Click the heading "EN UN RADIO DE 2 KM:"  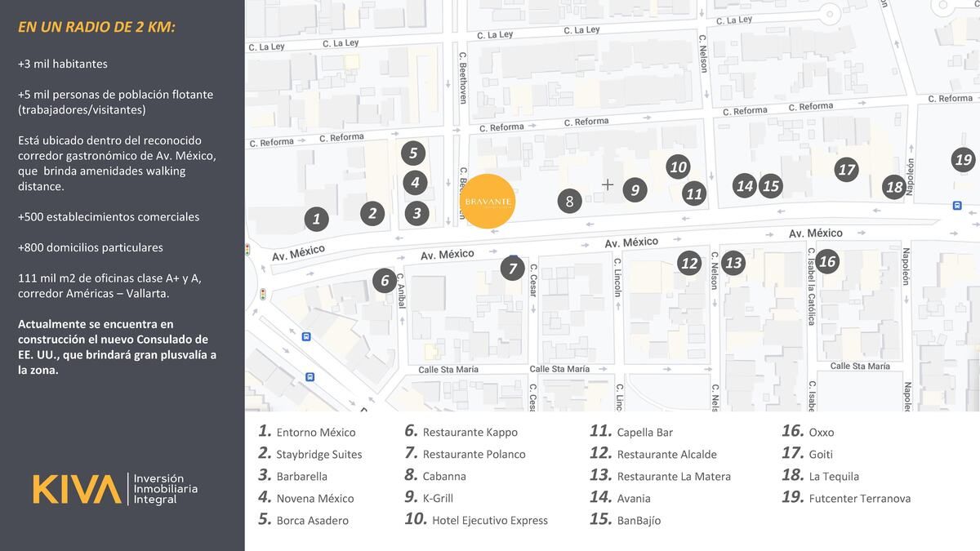(x=96, y=27)
